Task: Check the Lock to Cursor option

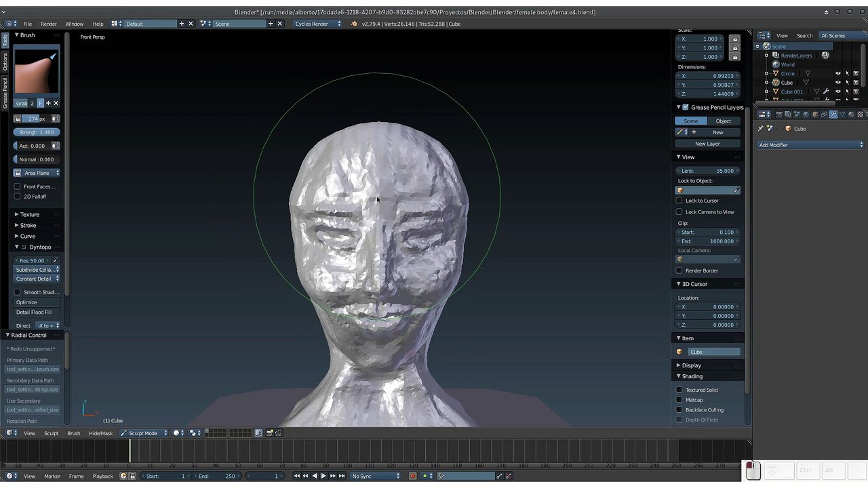Action: [679, 201]
